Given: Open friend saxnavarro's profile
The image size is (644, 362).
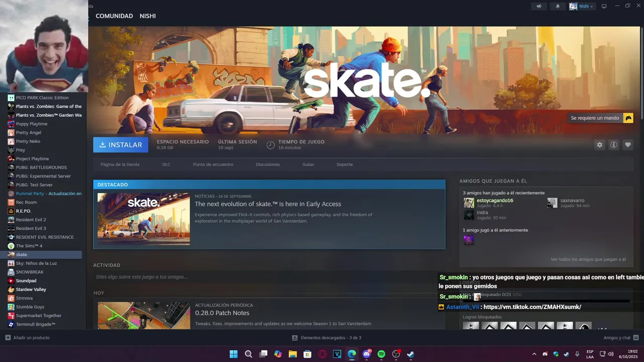Looking at the screenshot, I should 572,200.
